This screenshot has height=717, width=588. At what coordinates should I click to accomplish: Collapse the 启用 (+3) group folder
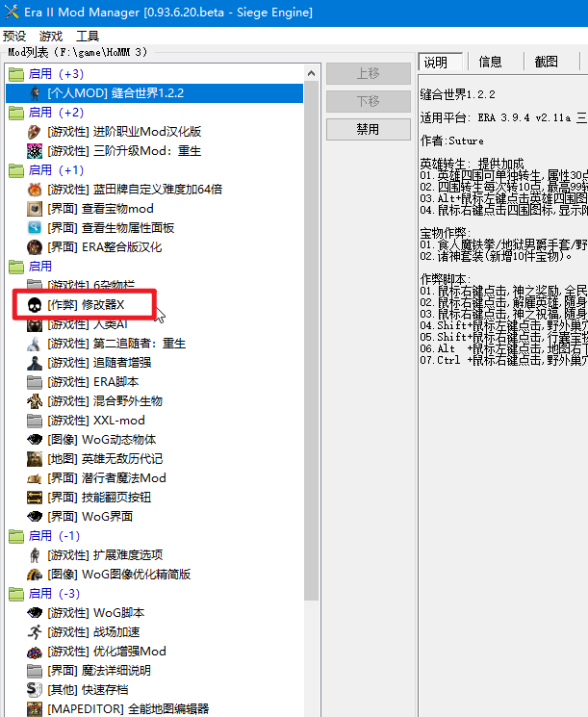(16, 74)
